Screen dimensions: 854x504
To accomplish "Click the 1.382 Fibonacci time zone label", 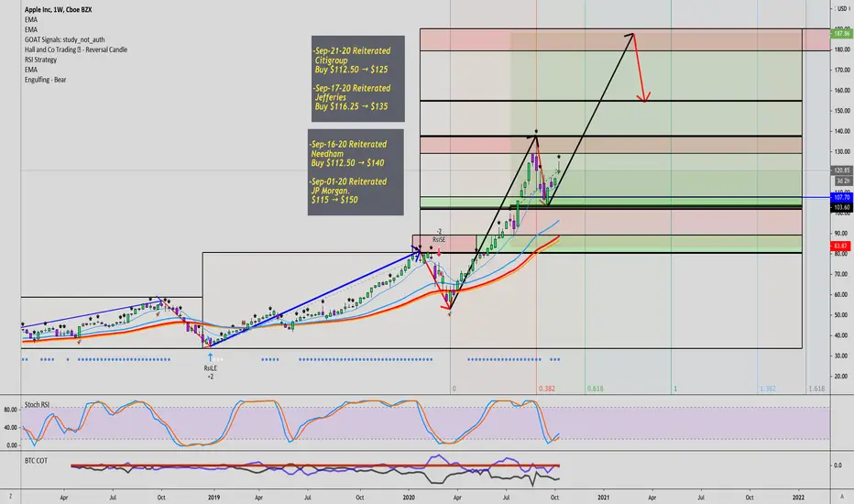I will [767, 389].
